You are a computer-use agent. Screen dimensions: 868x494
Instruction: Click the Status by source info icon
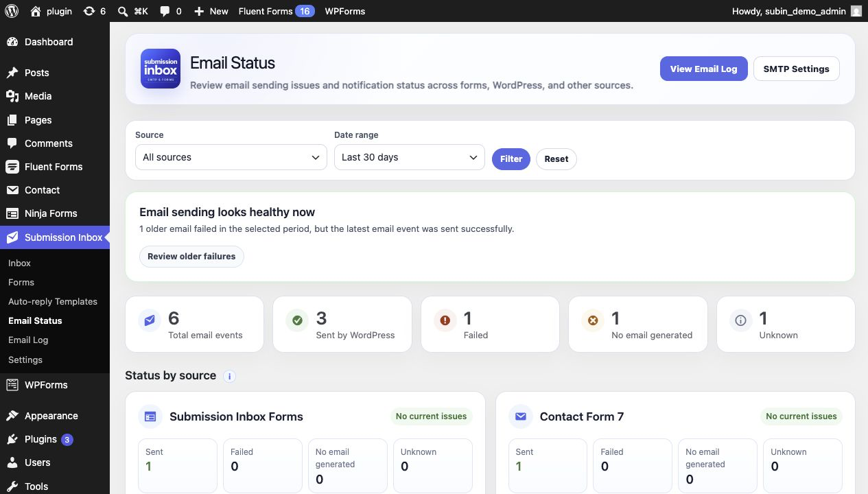[x=230, y=376]
